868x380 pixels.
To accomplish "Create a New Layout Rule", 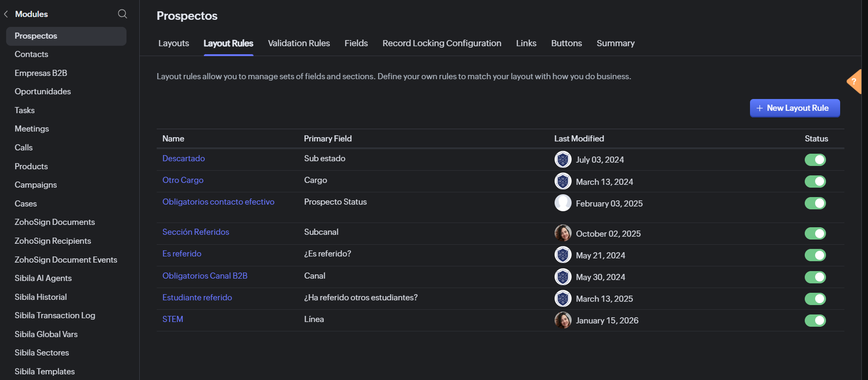I will [794, 108].
